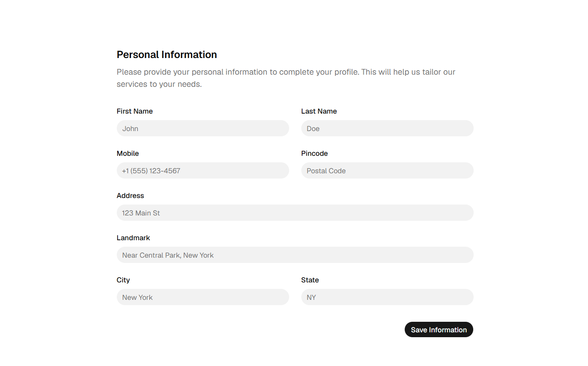Click the State label text
The height and width of the screenshot is (366, 588).
(310, 280)
